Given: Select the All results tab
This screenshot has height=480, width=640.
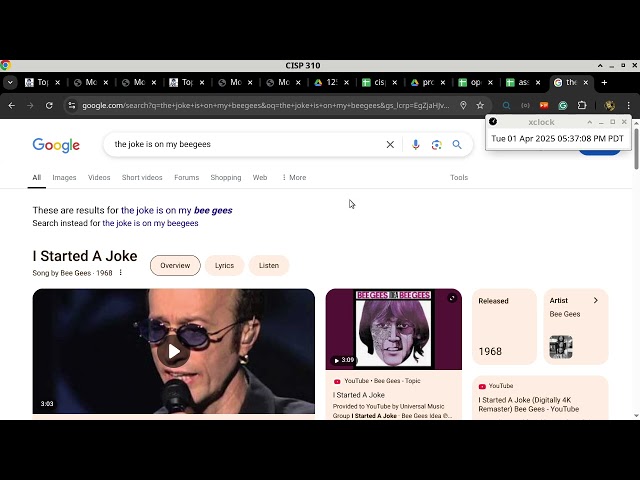Looking at the screenshot, I should (x=37, y=178).
